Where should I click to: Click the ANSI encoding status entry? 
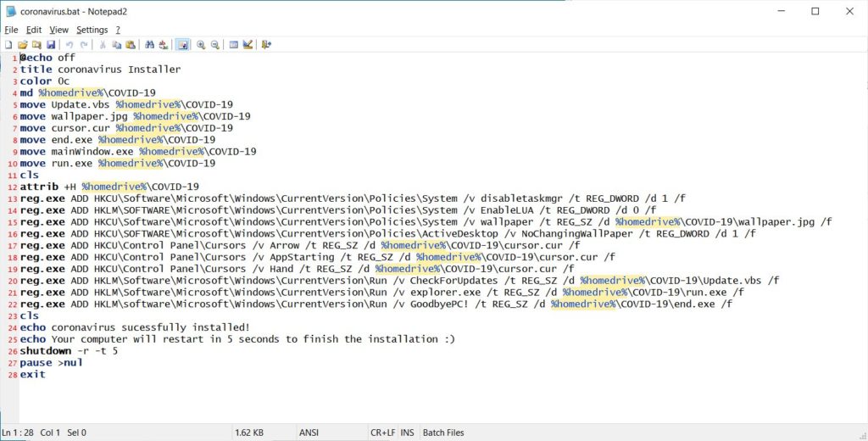tap(309, 433)
